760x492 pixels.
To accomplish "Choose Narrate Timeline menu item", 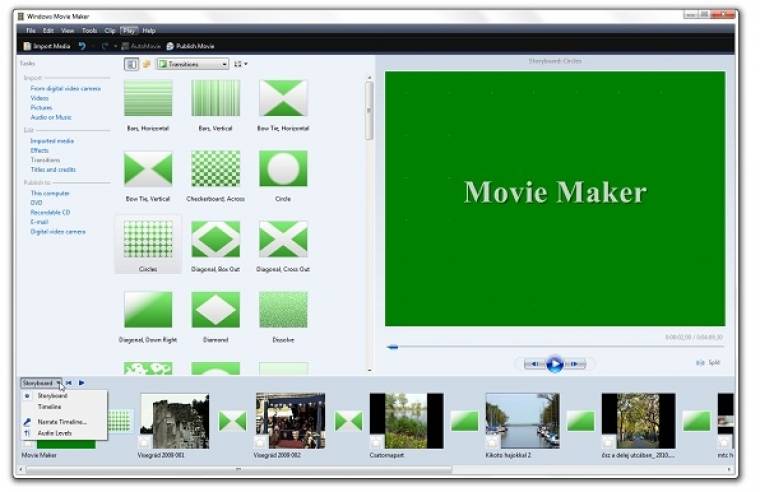I will [x=62, y=422].
